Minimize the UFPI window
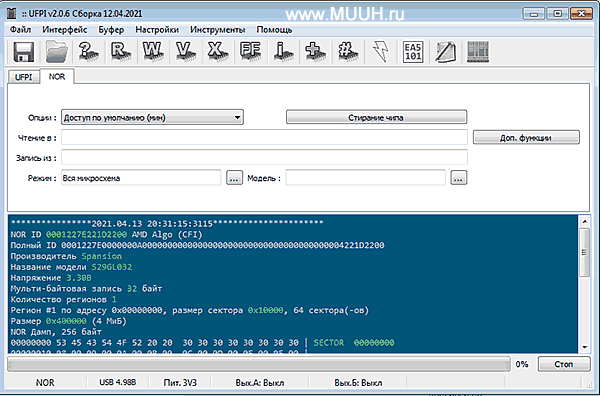 (533, 14)
